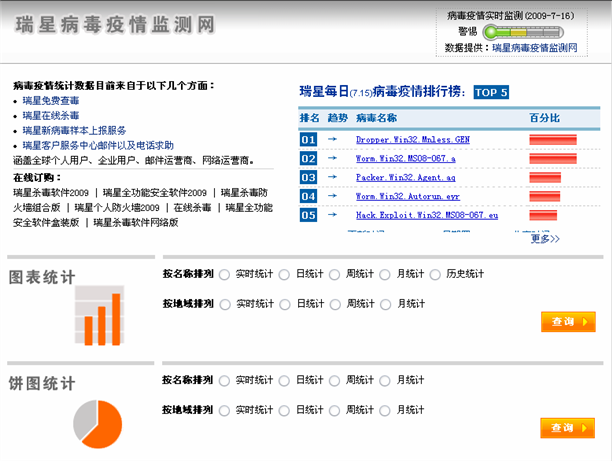
Task: Click the rank 01 trend arrow icon
Action: coord(332,140)
